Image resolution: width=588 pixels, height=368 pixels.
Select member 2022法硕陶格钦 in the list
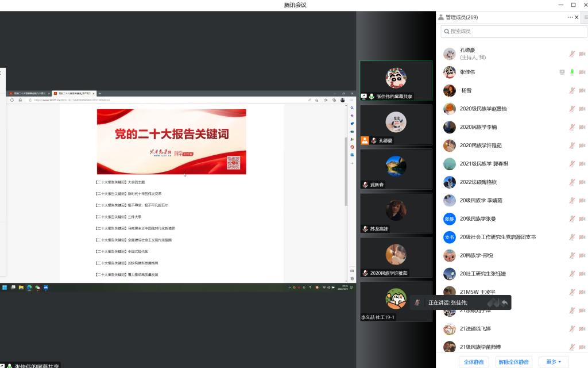478,182
